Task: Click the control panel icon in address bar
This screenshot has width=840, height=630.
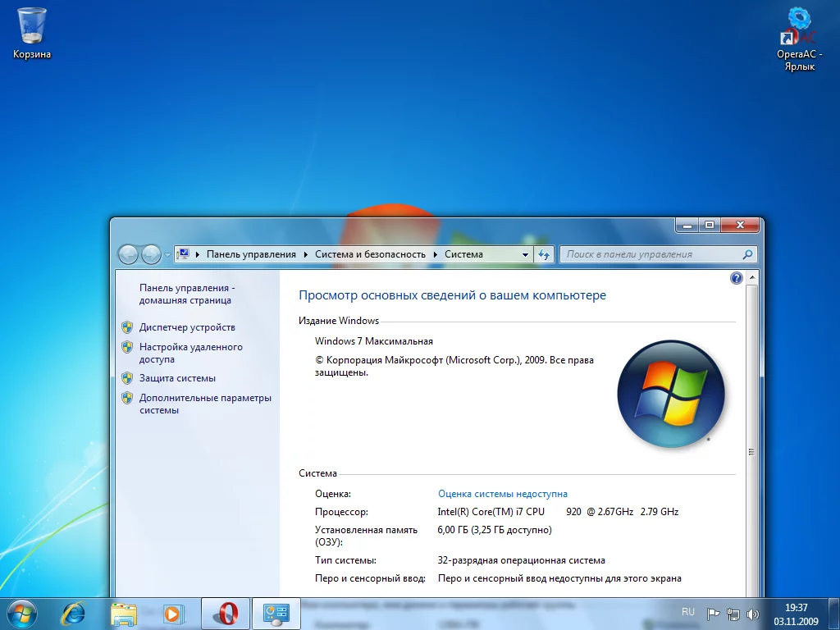Action: pos(183,254)
